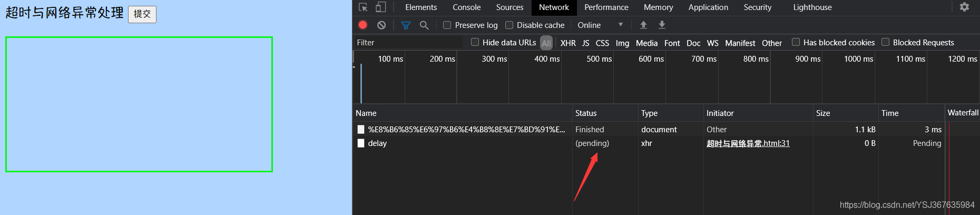The width and height of the screenshot is (980, 215).
Task: Check the Hide data URLs checkbox
Action: pyautogui.click(x=475, y=42)
